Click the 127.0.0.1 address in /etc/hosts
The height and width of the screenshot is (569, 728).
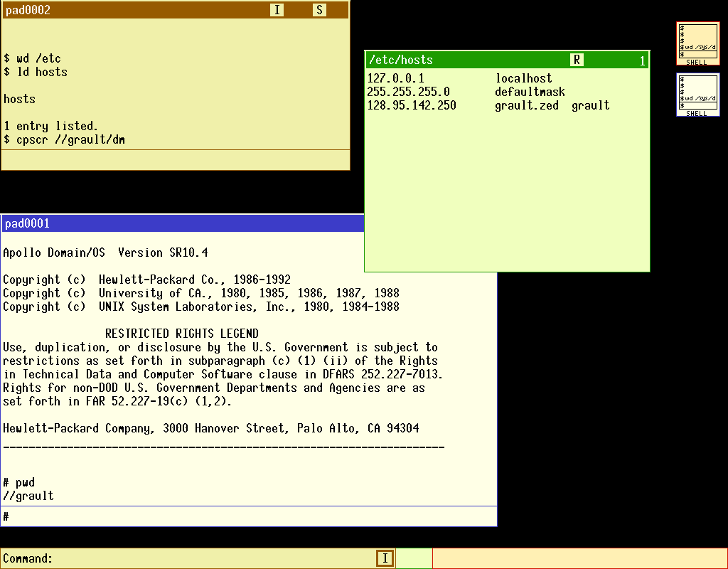(395, 78)
